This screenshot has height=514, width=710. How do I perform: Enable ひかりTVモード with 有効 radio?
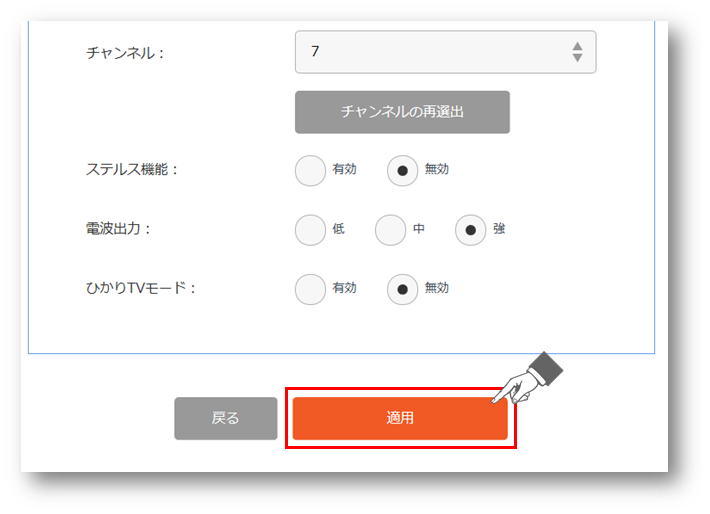tap(310, 289)
